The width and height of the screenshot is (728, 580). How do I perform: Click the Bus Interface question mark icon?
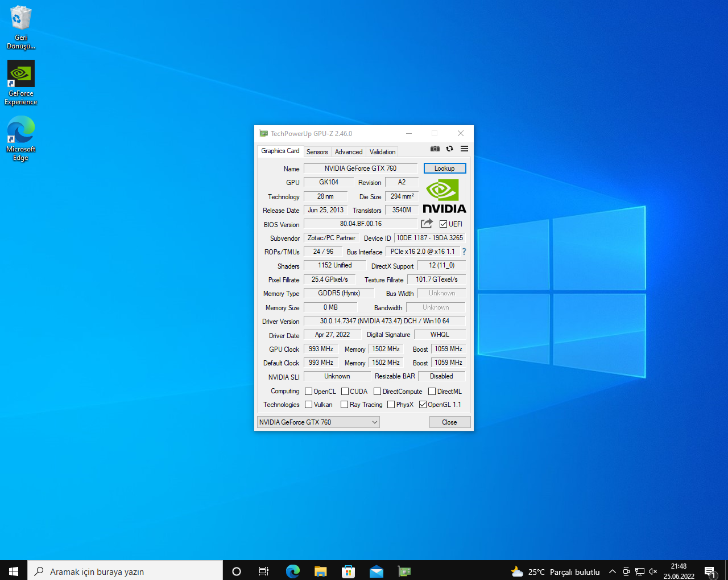(x=464, y=252)
